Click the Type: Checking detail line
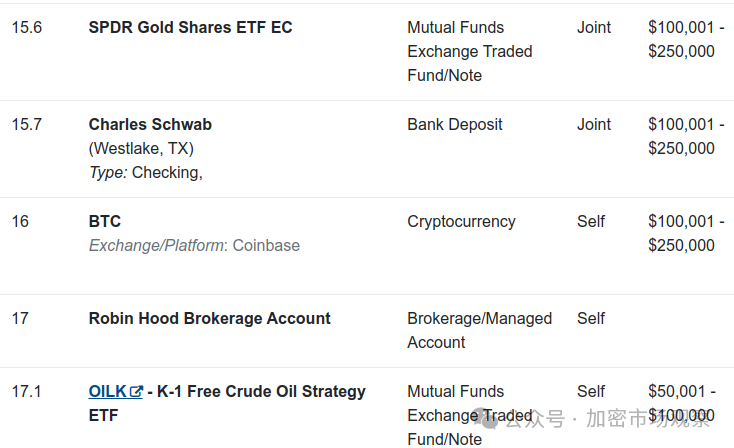 coord(146,173)
